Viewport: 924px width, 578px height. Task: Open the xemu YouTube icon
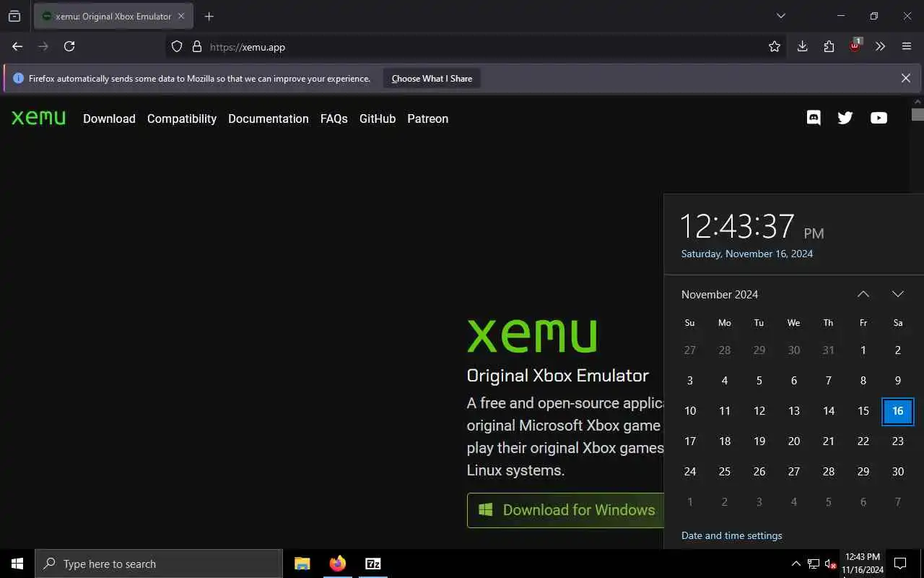[879, 118]
